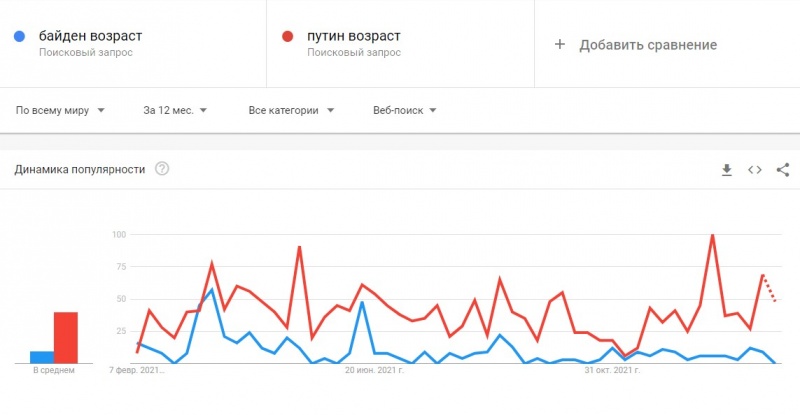
Task: Open help tooltip next to Динамика популярности
Action: [x=162, y=169]
